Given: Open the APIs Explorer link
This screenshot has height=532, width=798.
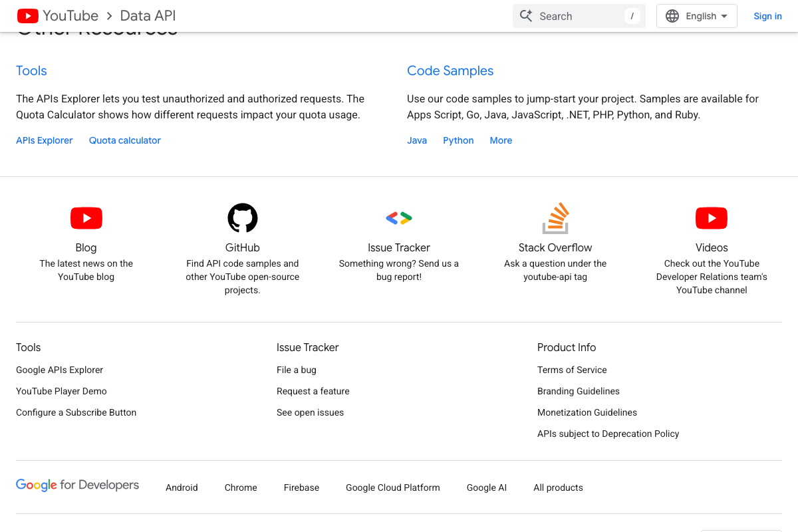Looking at the screenshot, I should (x=45, y=140).
